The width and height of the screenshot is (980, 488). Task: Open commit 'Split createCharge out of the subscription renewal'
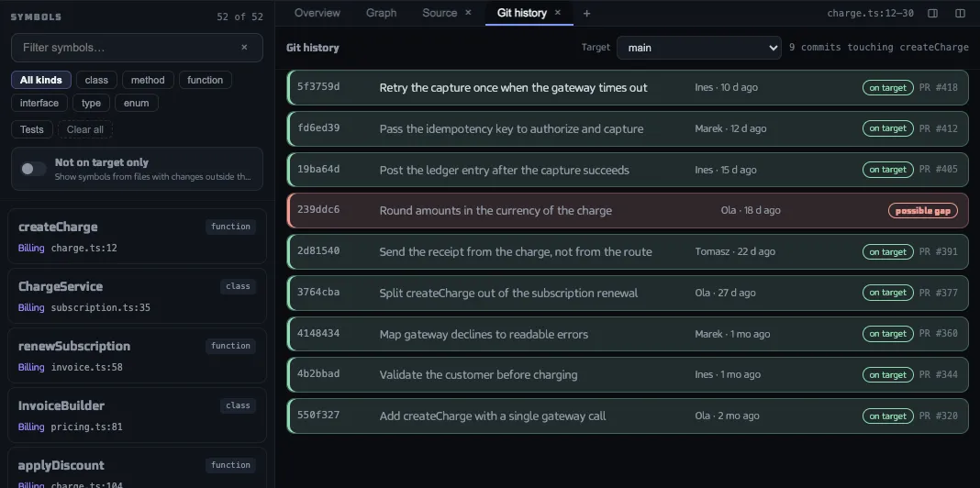point(508,293)
